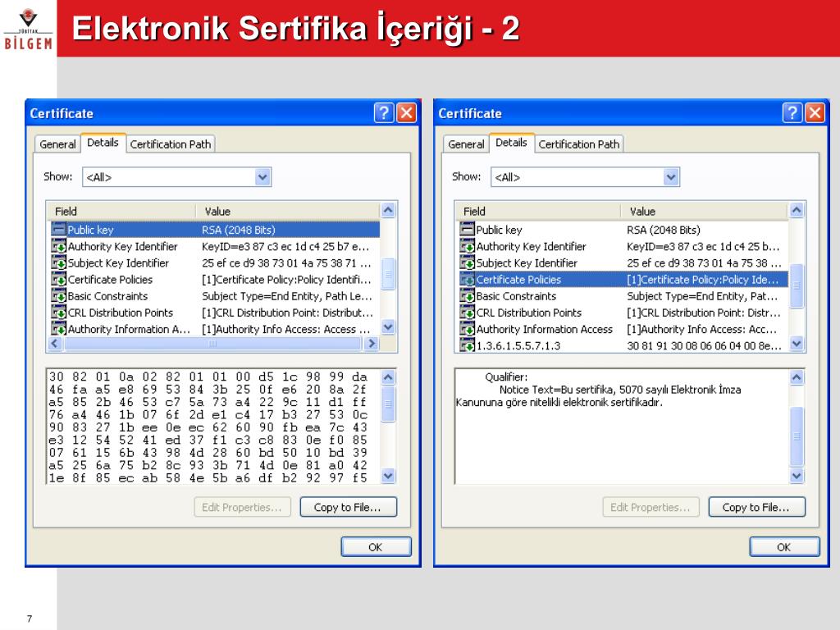840x630 pixels.
Task: Click Subject Key Identifier icon in left window
Action: (58, 262)
